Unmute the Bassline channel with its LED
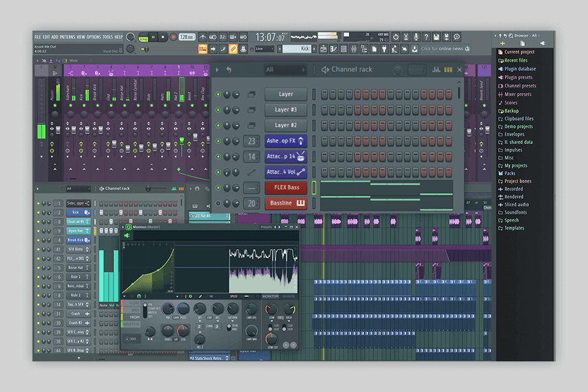Image resolution: width=588 pixels, height=392 pixels. click(x=218, y=203)
